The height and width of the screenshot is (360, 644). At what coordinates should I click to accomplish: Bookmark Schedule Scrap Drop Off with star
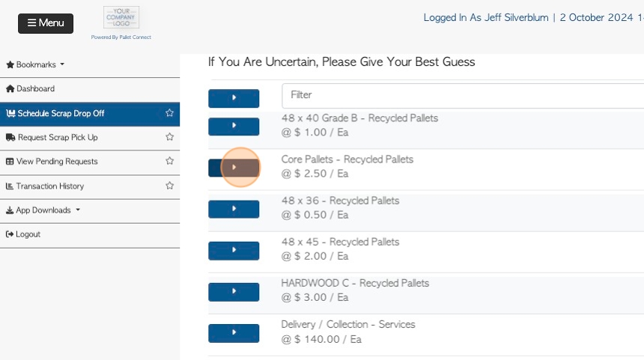click(169, 113)
